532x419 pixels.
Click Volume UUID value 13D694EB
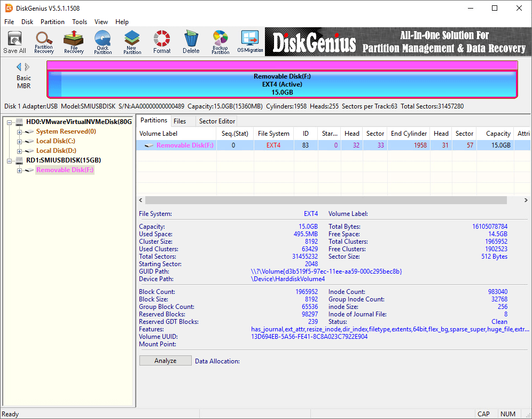click(x=309, y=337)
